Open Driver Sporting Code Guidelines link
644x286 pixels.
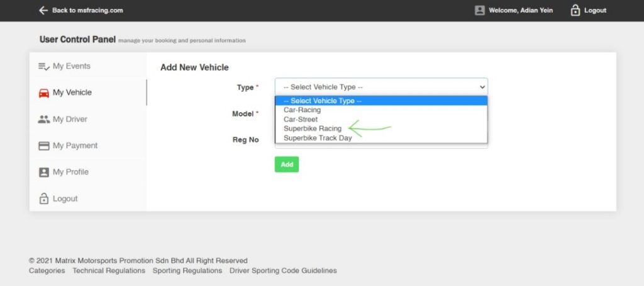click(x=283, y=270)
